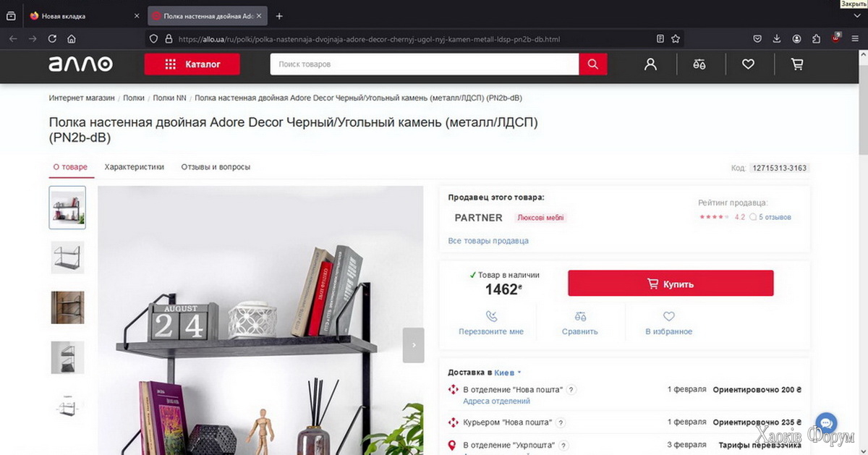Image resolution: width=868 pixels, height=455 pixels.
Task: Toggle Сравнить for this product
Action: tap(580, 323)
